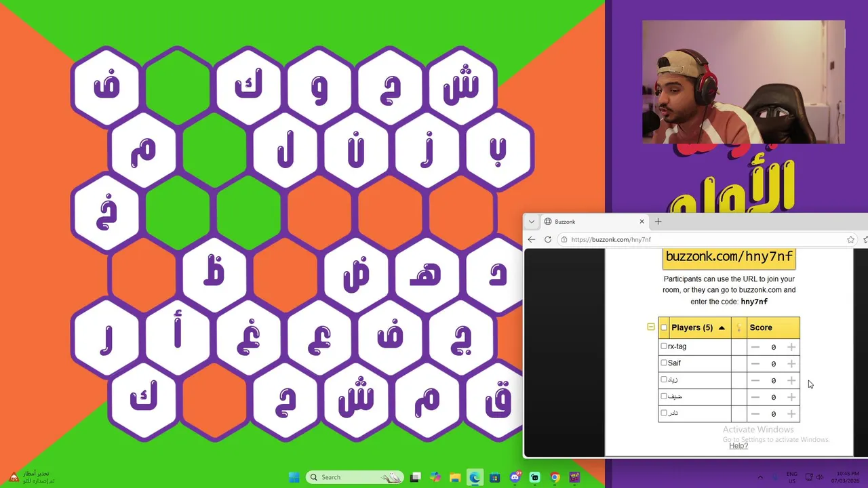
Task: Open the tab list dropdown chevron
Action: coord(532,222)
